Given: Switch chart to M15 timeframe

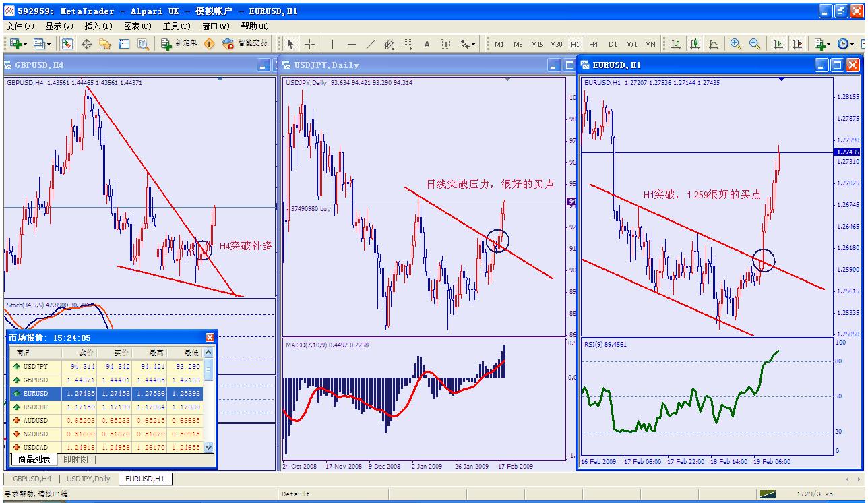Looking at the screenshot, I should pyautogui.click(x=537, y=44).
